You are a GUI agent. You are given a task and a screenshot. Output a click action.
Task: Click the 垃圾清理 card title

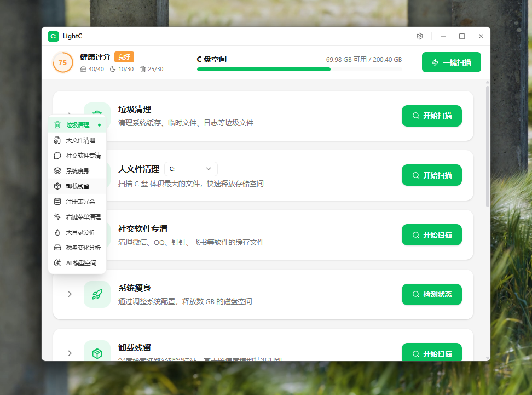tap(135, 110)
